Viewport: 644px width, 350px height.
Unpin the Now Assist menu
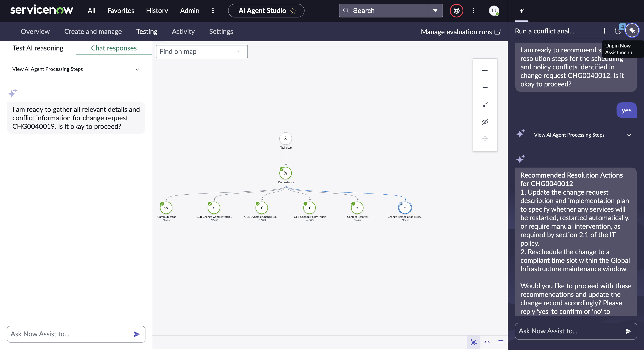[x=632, y=30]
